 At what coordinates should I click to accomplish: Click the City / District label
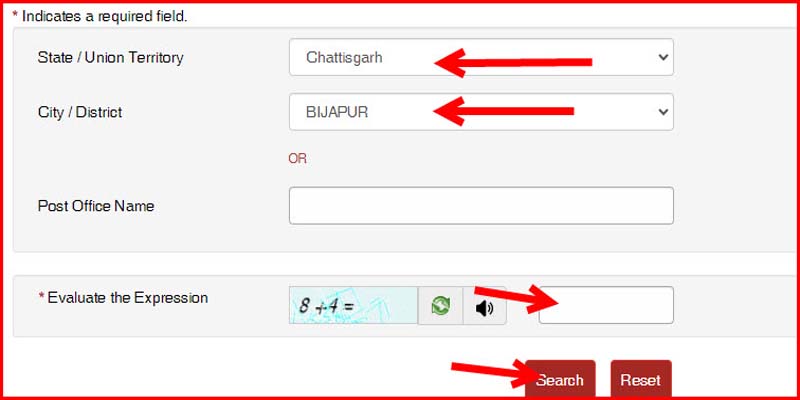point(80,112)
